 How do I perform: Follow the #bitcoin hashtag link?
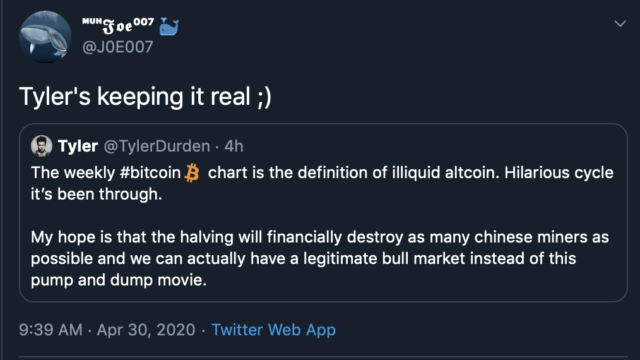click(x=150, y=173)
